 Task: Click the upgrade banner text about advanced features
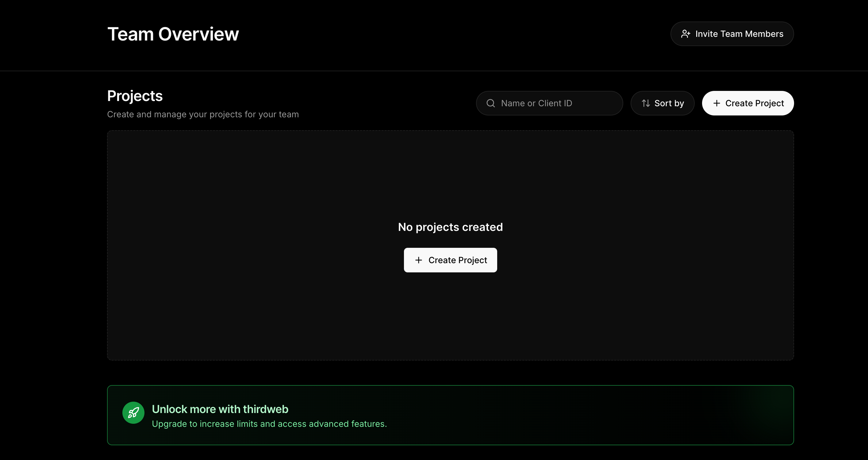tap(269, 424)
